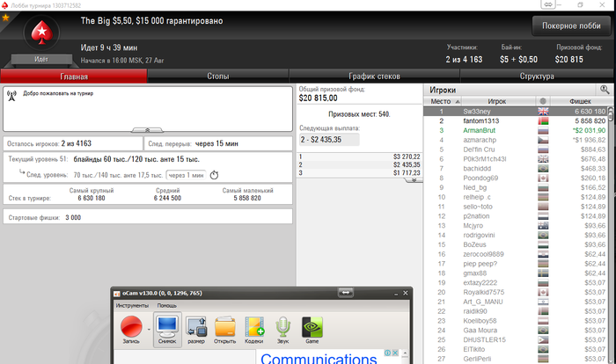616x364 pixels.
Task: Click the first place payout $3 270,22
Action: [407, 157]
